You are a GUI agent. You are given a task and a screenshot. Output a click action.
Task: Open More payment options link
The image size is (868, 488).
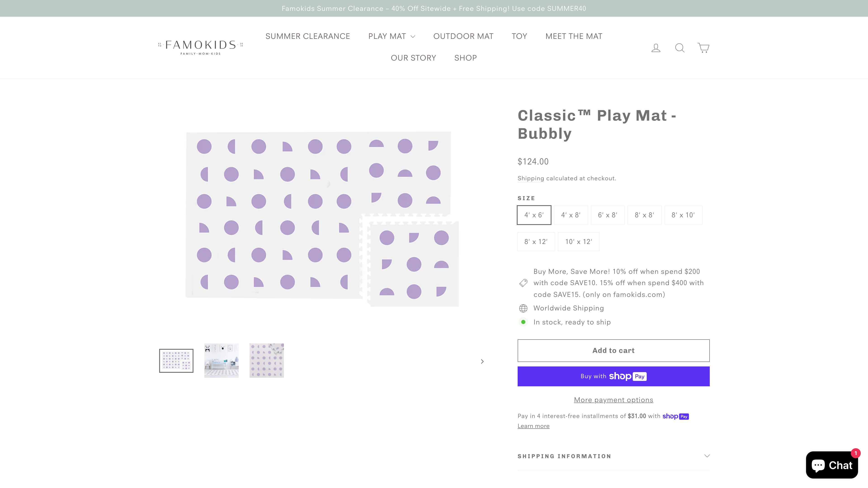(613, 400)
